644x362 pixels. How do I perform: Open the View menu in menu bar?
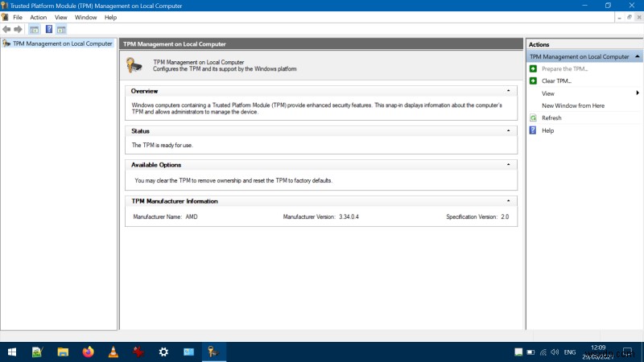pos(61,17)
